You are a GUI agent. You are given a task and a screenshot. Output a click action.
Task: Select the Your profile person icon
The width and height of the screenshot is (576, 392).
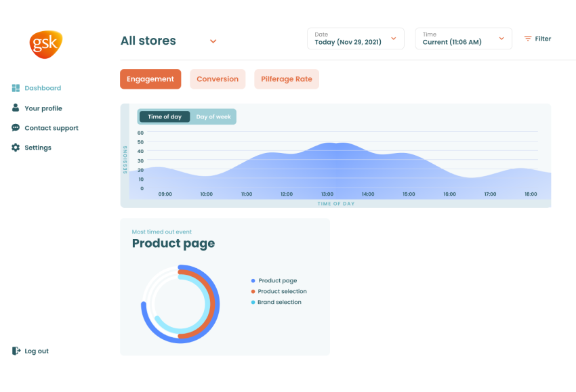point(16,108)
